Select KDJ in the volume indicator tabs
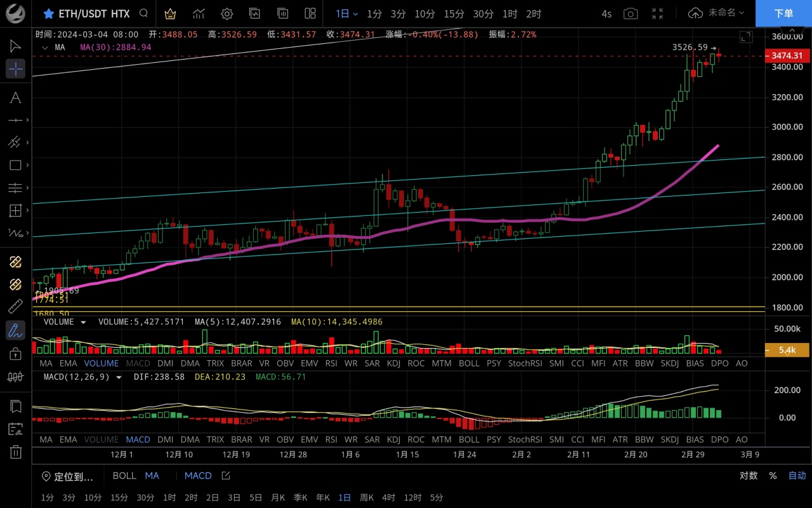 coord(393,363)
